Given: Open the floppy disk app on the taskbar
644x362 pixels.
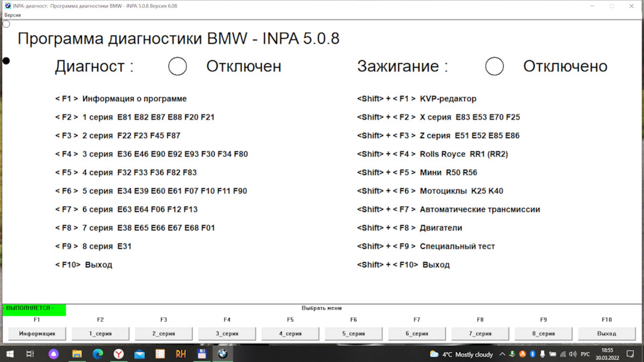Looking at the screenshot, I should pos(202,354).
